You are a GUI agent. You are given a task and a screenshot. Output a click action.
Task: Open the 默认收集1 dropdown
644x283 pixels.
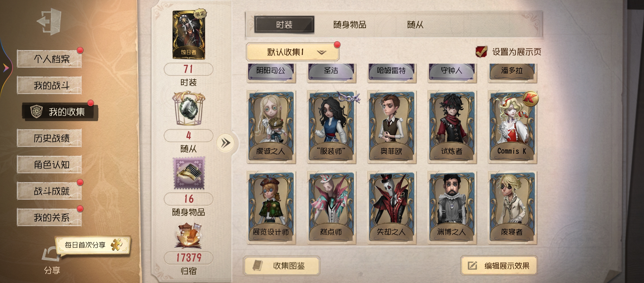(x=292, y=52)
